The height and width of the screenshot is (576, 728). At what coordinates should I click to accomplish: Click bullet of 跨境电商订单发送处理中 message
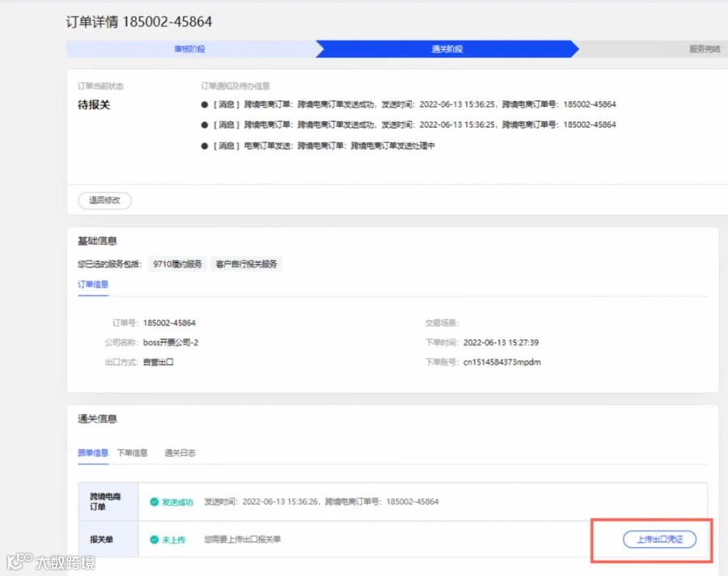point(205,146)
